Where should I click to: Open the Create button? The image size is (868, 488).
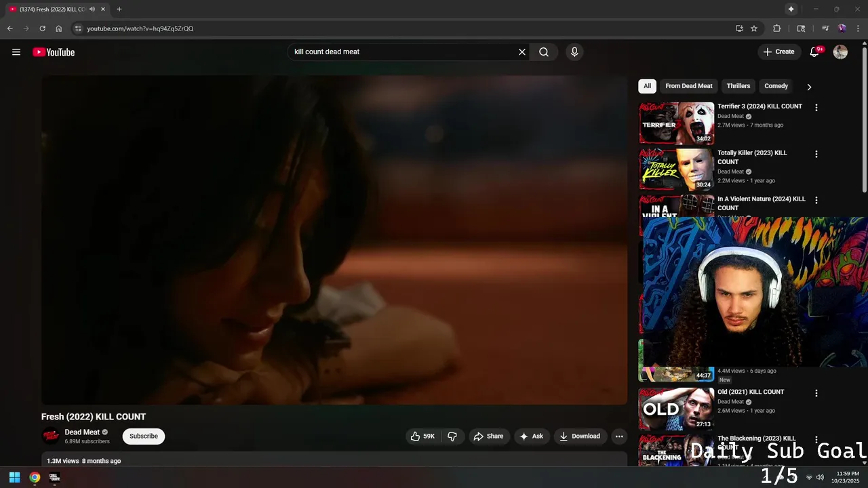point(778,52)
